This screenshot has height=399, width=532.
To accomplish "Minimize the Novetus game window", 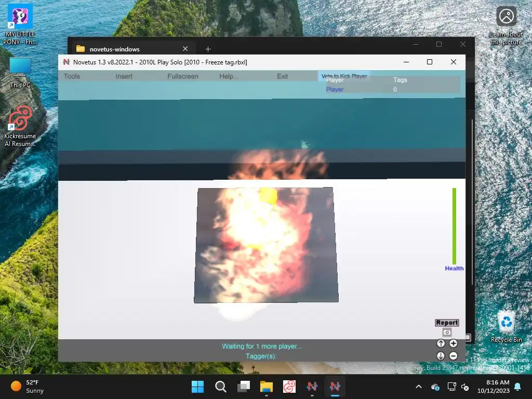I will (x=406, y=62).
